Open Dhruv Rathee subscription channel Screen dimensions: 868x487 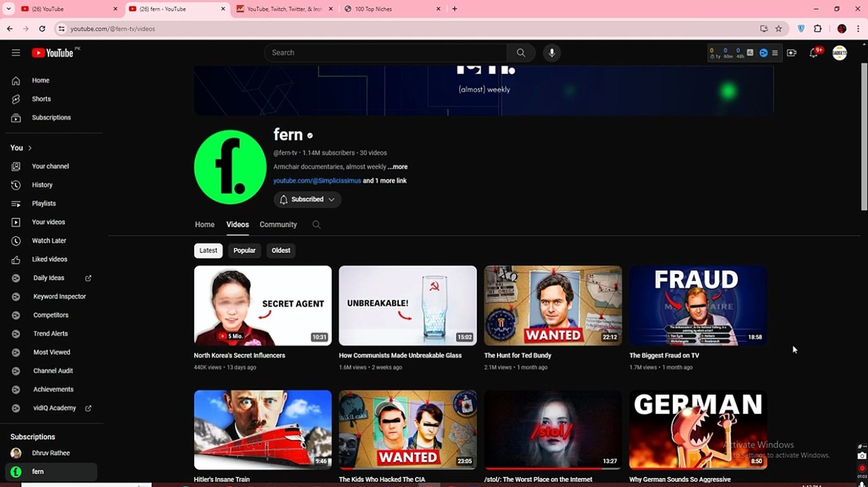pos(51,453)
